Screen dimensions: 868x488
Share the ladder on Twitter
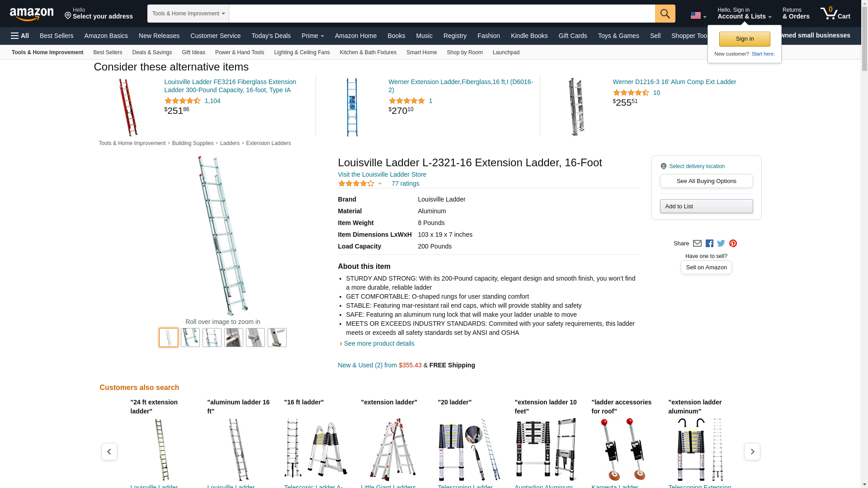tap(721, 244)
